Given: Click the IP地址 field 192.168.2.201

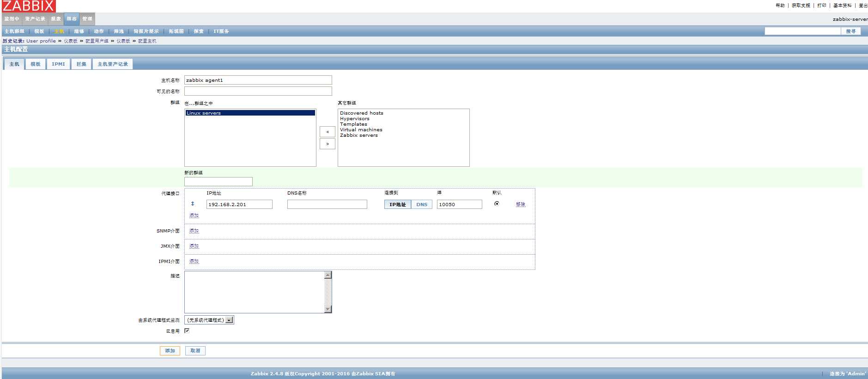Looking at the screenshot, I should [x=239, y=204].
